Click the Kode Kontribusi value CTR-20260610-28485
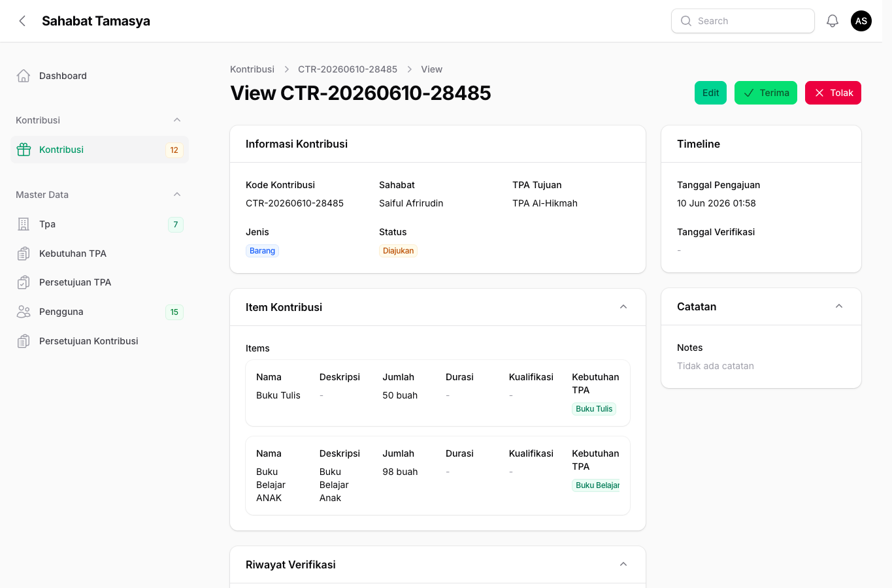The image size is (892, 588). tap(295, 203)
